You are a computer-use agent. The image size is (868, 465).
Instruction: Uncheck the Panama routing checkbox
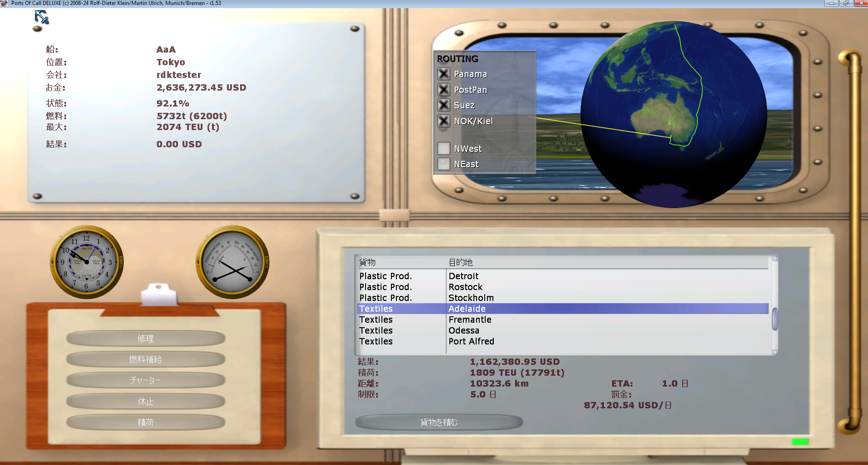pyautogui.click(x=444, y=74)
